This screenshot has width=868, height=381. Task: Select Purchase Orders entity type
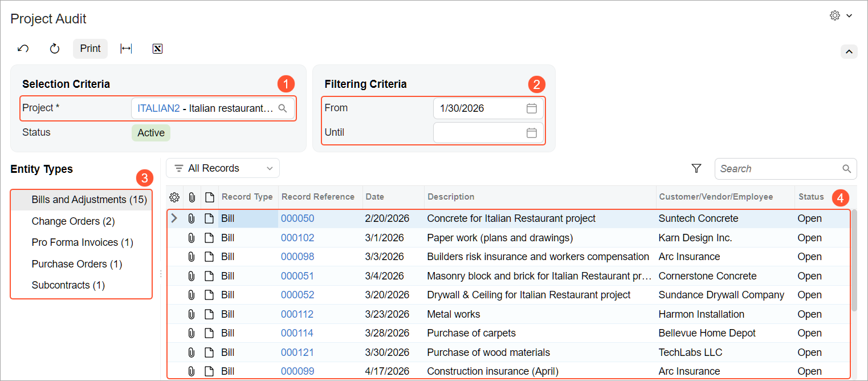81,264
